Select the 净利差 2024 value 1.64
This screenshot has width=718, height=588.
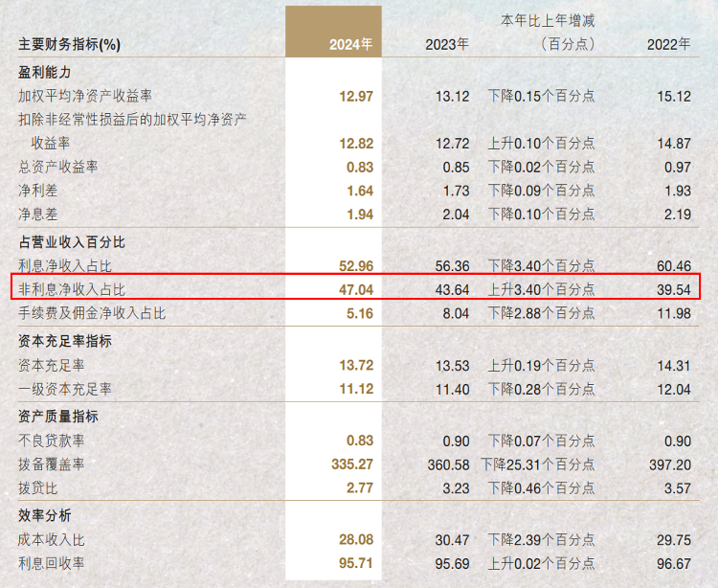coord(359,191)
